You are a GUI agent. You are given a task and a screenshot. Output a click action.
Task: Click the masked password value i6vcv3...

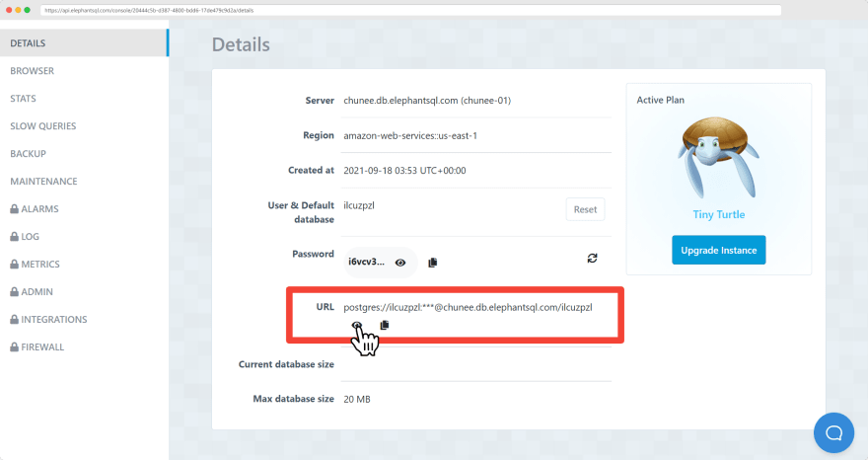[x=366, y=262]
